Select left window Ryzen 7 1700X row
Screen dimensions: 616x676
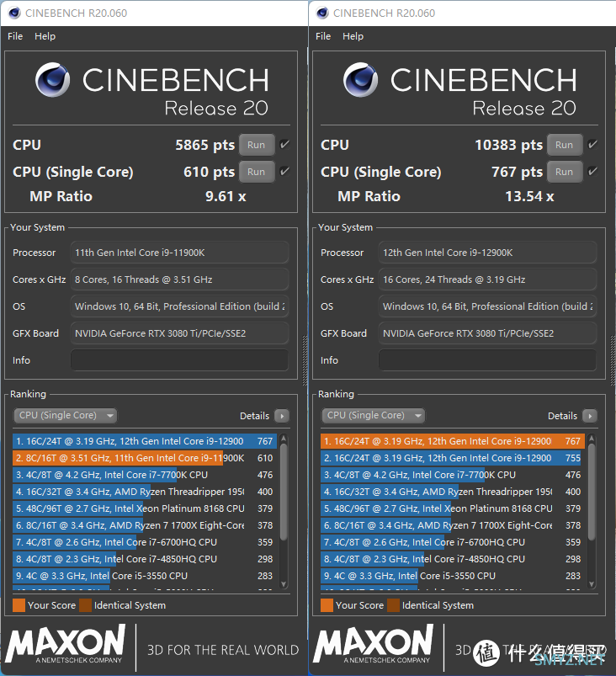145,525
